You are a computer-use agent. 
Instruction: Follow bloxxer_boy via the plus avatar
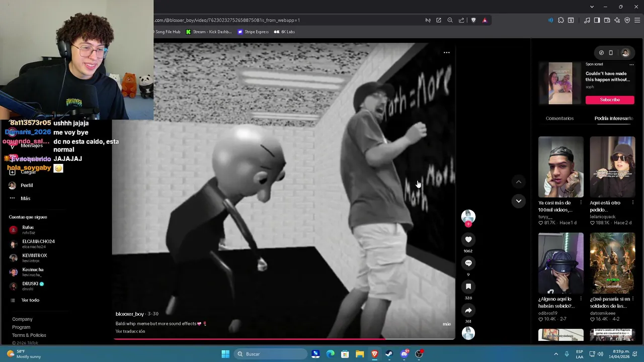[468, 224]
